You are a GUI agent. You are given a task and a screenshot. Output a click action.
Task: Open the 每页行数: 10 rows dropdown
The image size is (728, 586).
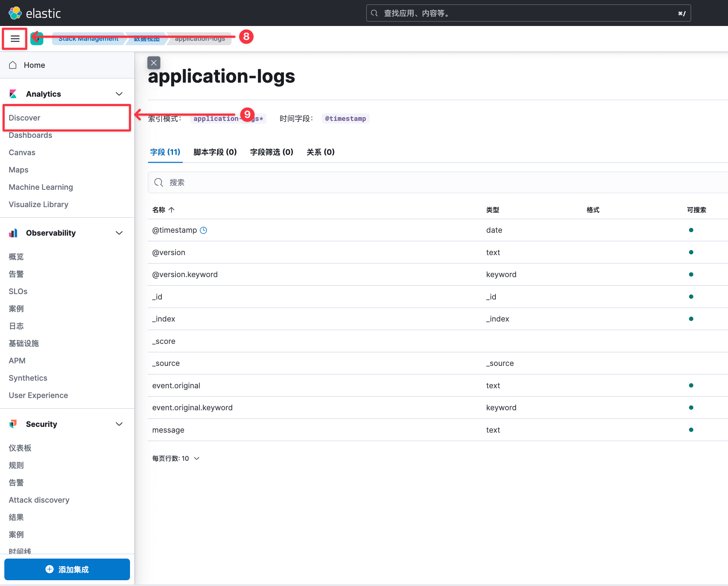pyautogui.click(x=176, y=458)
